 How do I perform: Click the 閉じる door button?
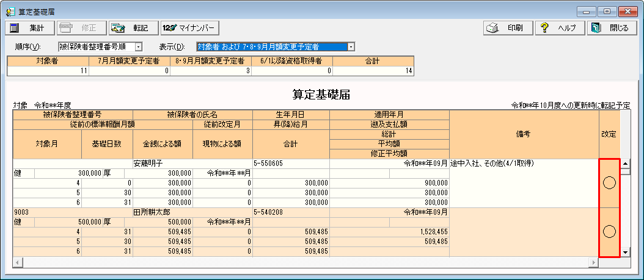click(x=610, y=28)
